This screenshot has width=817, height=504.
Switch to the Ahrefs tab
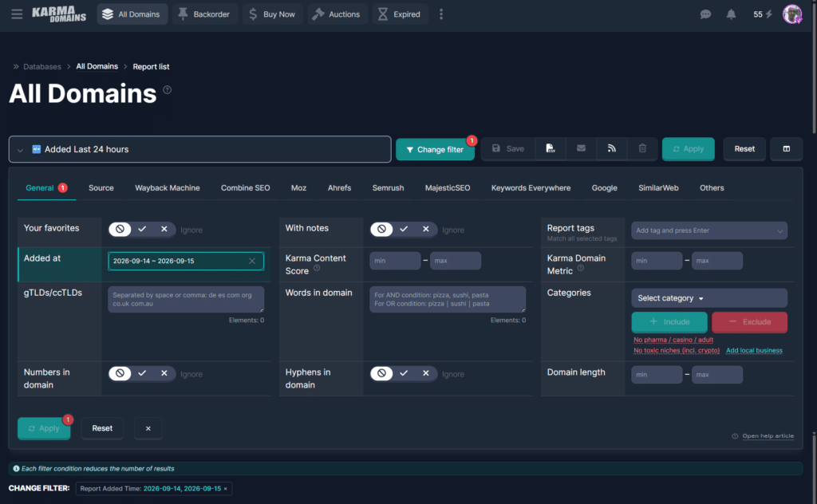339,188
